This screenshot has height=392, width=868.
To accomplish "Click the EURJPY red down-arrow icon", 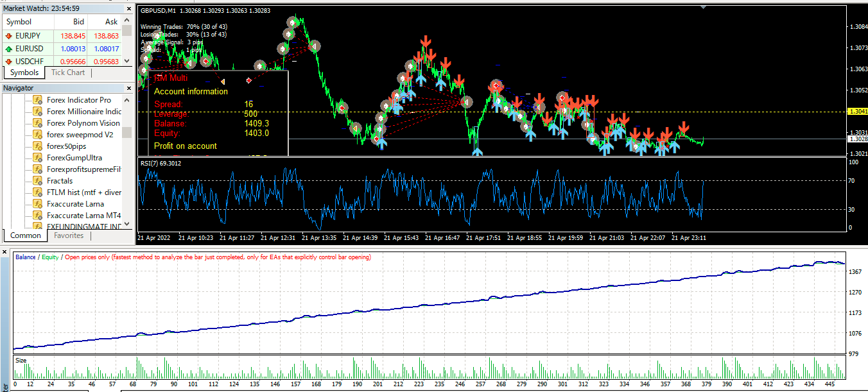I will (x=8, y=37).
